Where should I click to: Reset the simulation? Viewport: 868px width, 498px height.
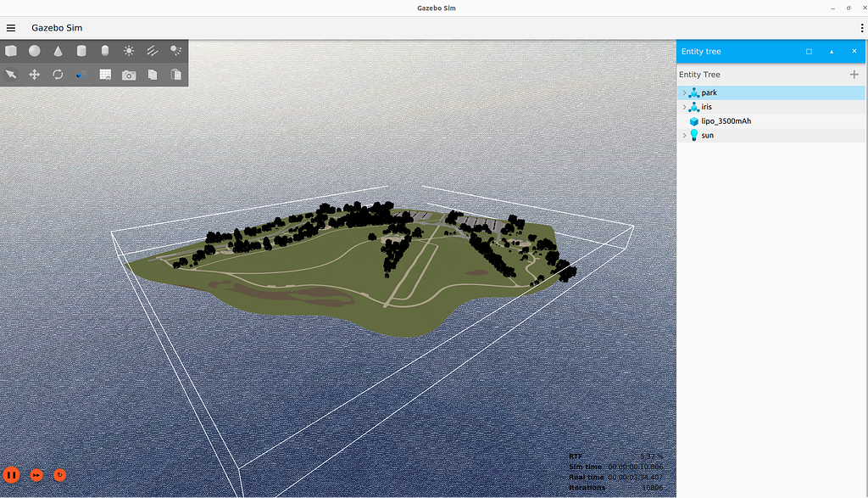[59, 475]
